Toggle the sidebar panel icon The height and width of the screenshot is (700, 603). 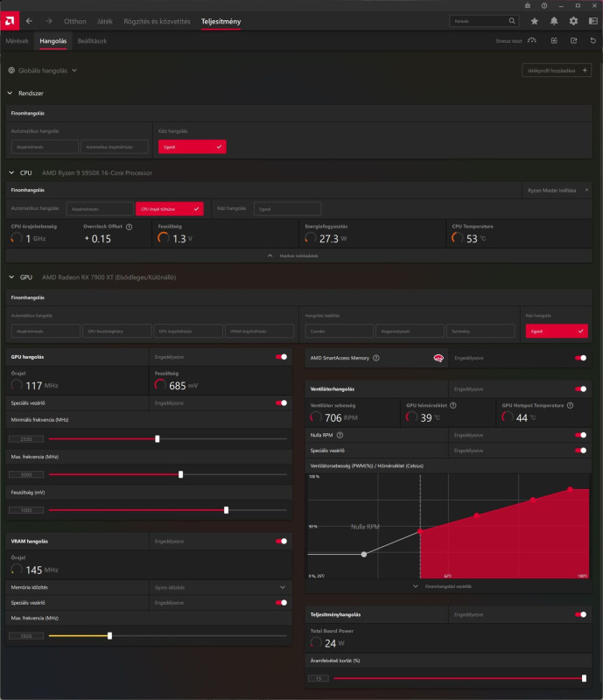click(593, 21)
